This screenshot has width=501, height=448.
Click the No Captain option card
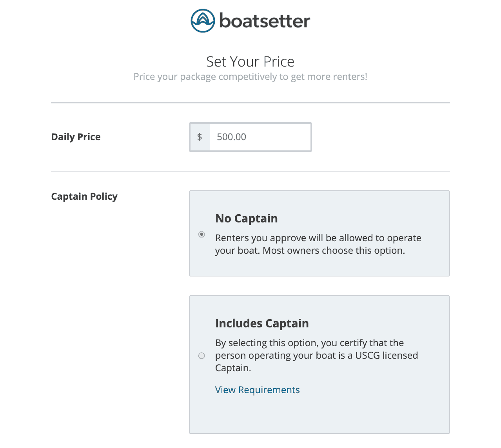[319, 233]
